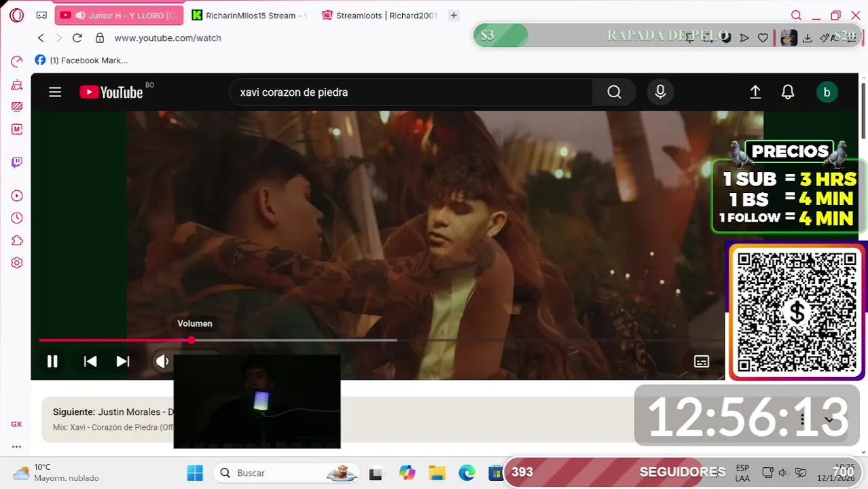Screen dimensions: 868x489
Task: Go forward to the next page
Action: click(58, 38)
